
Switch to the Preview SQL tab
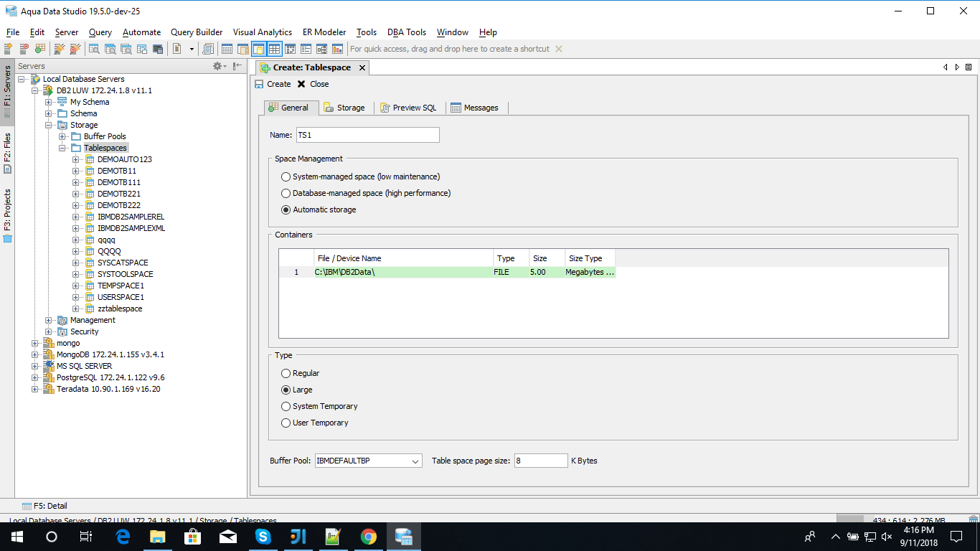409,108
